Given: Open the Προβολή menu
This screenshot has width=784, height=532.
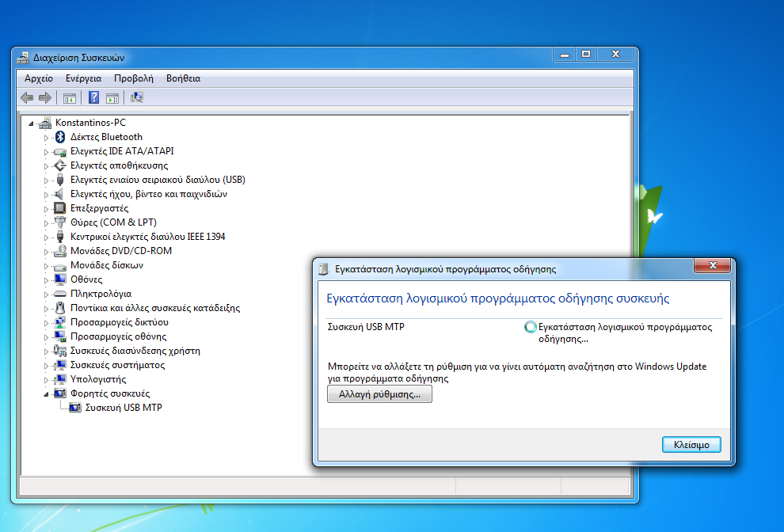Looking at the screenshot, I should (x=133, y=78).
